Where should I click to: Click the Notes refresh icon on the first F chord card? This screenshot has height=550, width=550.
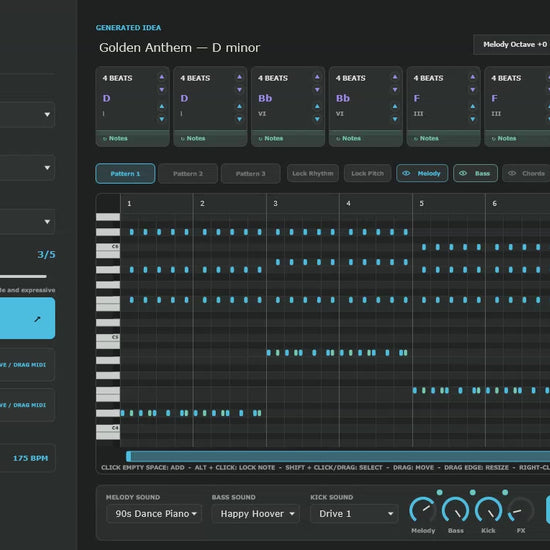point(416,139)
